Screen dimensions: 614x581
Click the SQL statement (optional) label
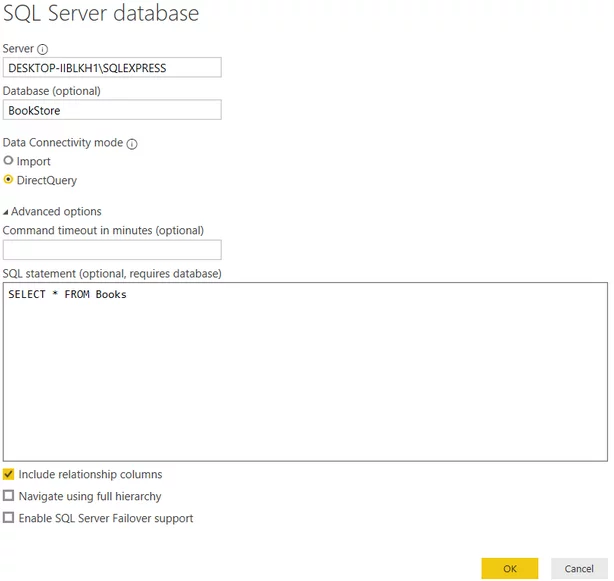click(x=112, y=273)
